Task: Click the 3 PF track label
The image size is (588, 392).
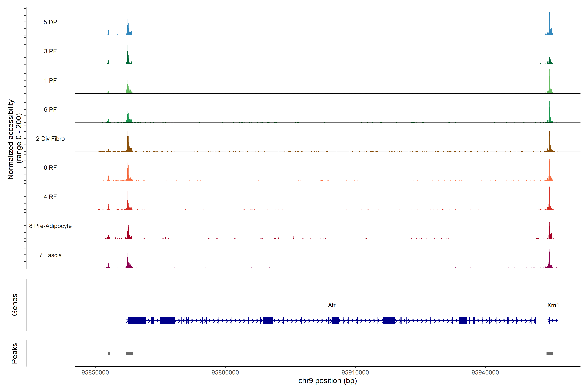Action: pos(50,51)
